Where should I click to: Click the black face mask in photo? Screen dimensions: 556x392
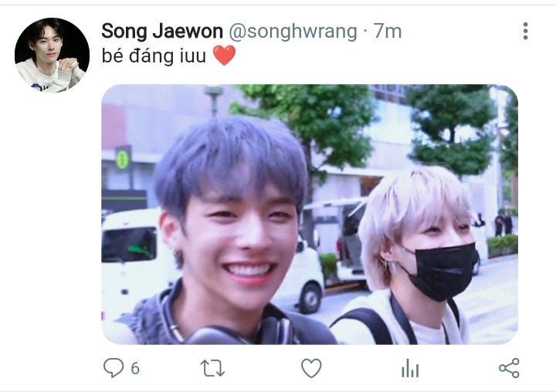(439, 271)
